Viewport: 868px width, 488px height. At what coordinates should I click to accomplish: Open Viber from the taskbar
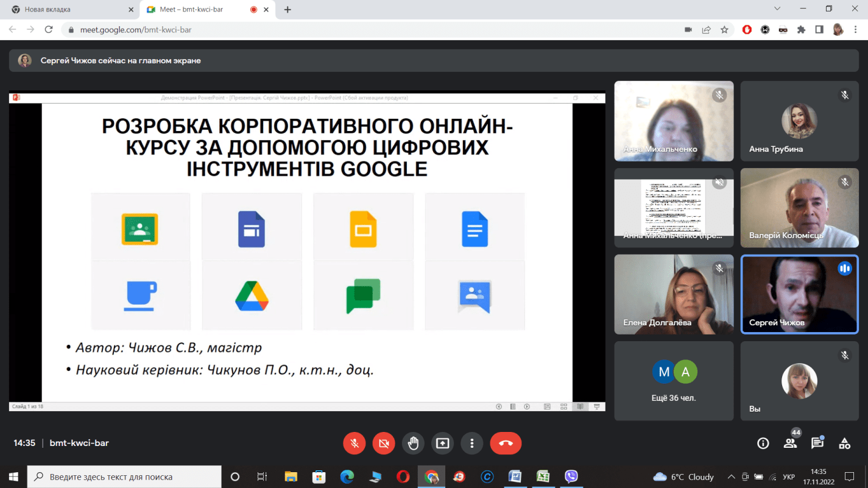[x=571, y=477]
